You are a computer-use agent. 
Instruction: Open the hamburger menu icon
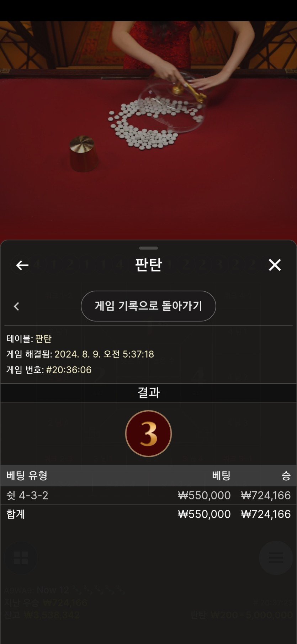pyautogui.click(x=276, y=558)
